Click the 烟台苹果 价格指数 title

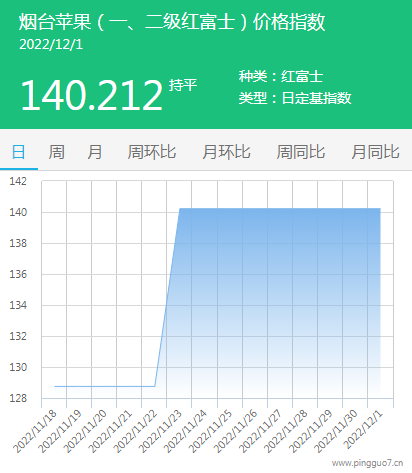(x=172, y=22)
